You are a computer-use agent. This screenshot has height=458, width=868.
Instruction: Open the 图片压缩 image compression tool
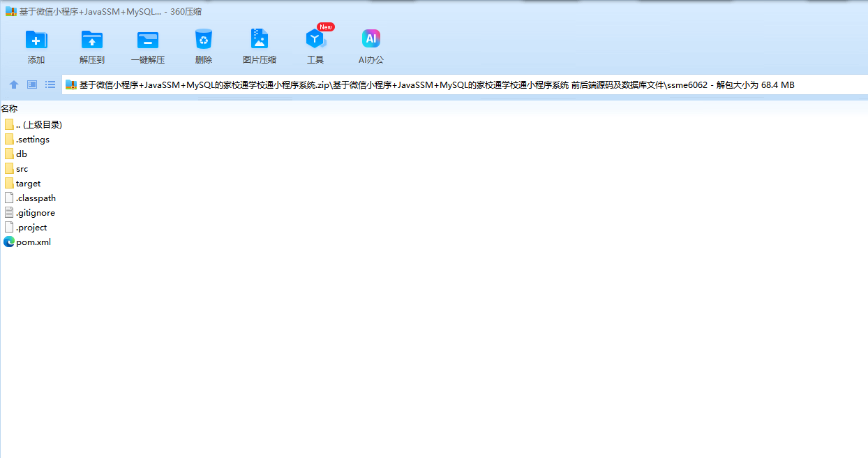(260, 39)
